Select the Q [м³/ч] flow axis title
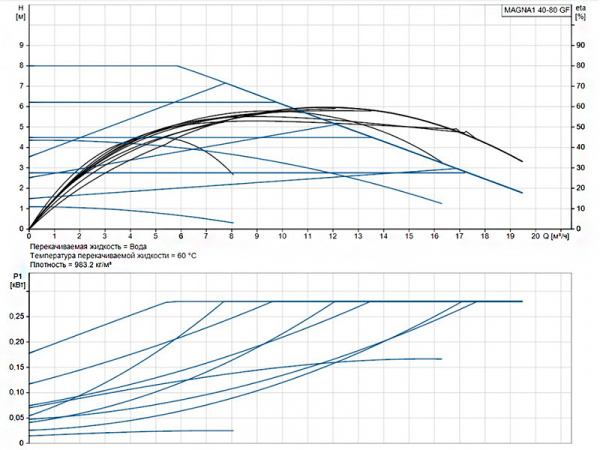The height and width of the screenshot is (450, 600). (x=558, y=236)
